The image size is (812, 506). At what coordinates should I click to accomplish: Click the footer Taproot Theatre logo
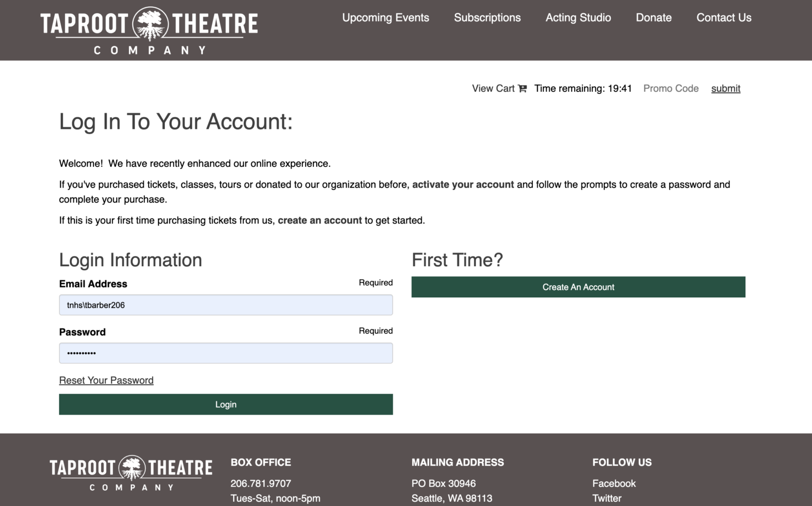tap(131, 473)
